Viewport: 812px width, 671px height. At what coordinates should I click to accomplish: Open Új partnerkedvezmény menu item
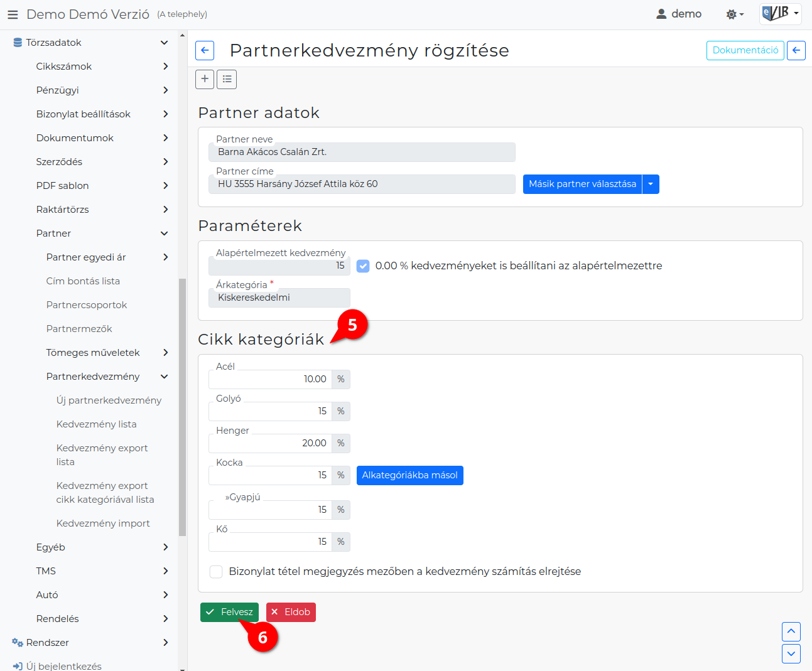(x=109, y=400)
